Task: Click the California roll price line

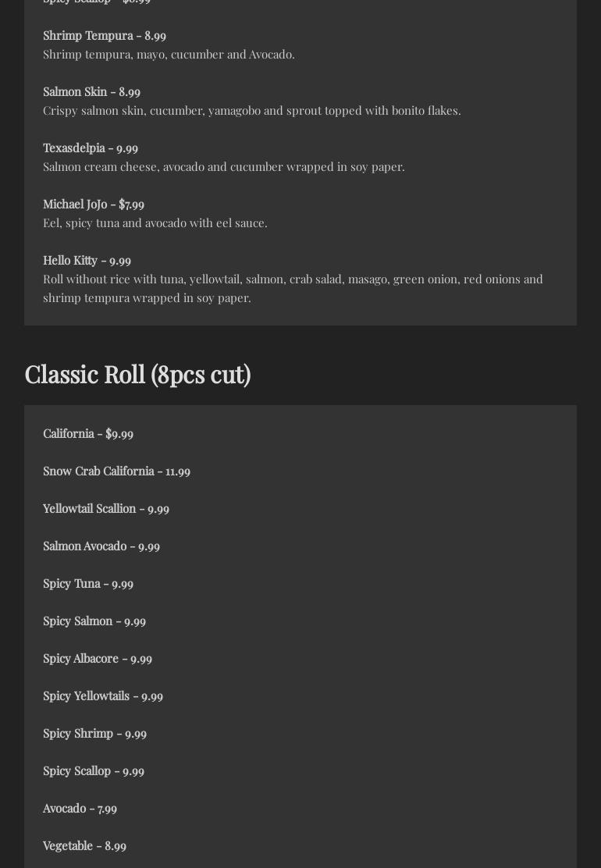Action: pos(88,433)
